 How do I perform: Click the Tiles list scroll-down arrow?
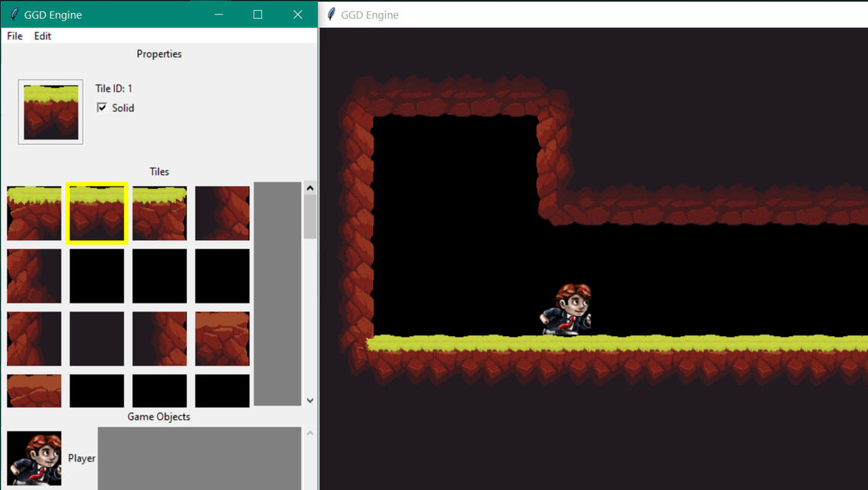click(x=309, y=400)
